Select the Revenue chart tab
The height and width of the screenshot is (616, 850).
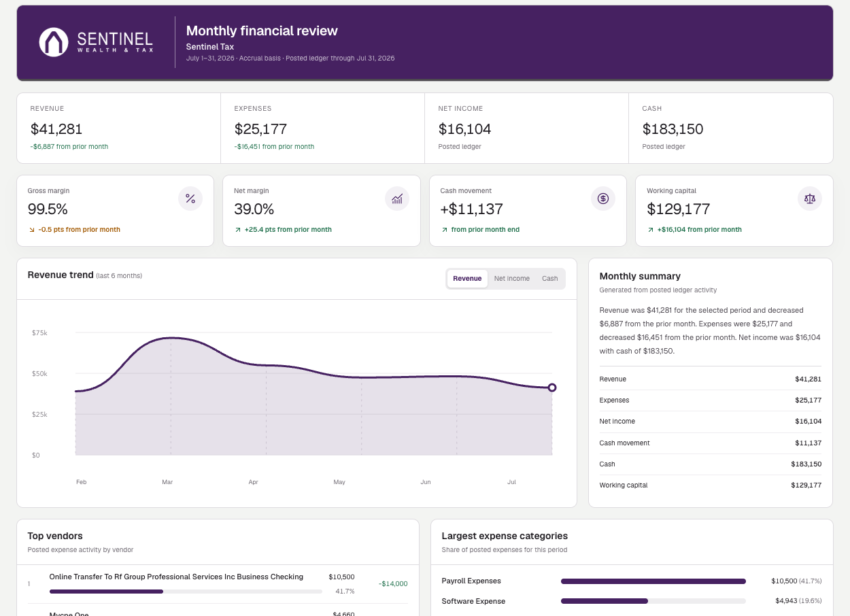(x=467, y=279)
